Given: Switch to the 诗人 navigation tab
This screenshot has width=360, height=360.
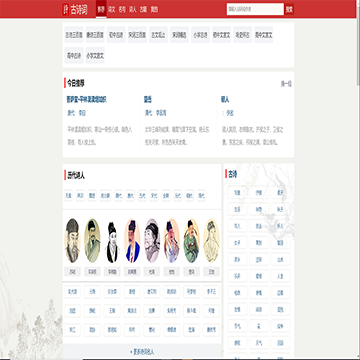Looking at the screenshot, I should (x=133, y=10).
